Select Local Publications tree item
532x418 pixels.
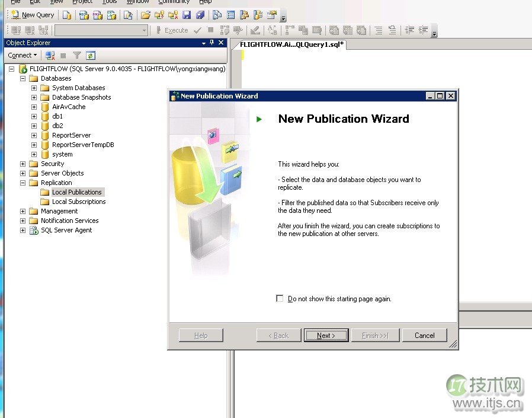tap(76, 192)
